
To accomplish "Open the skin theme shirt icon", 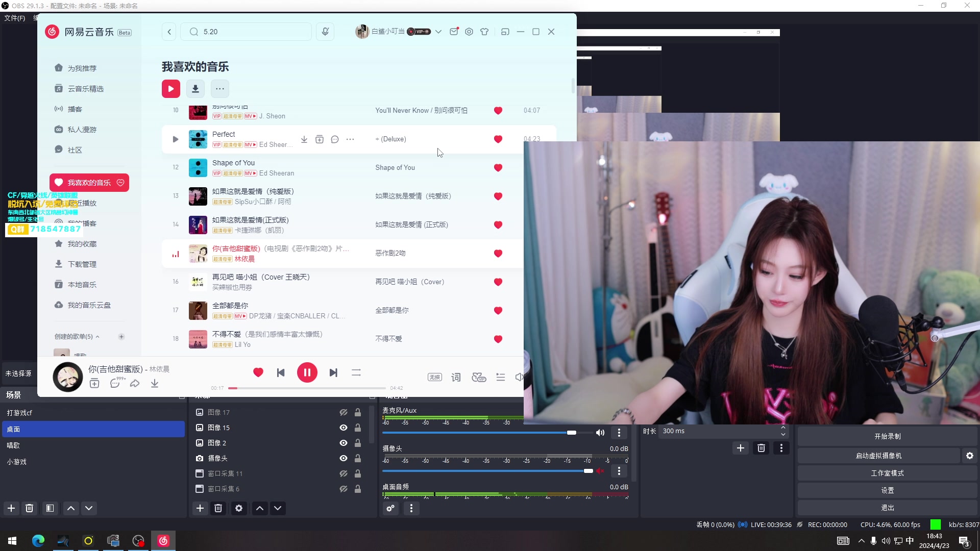I will coord(484,32).
